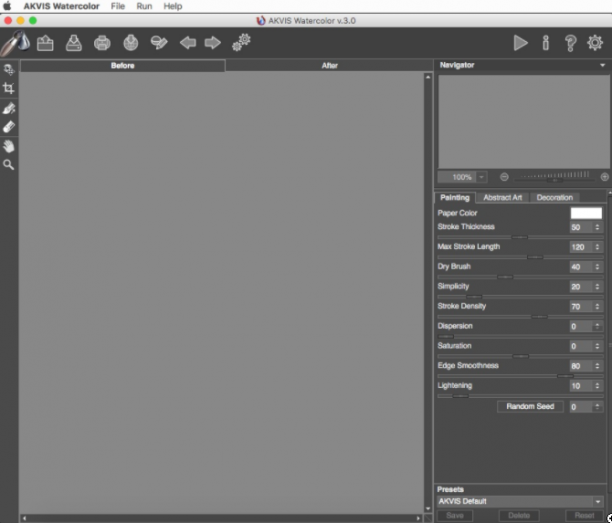612x523 pixels.
Task: Click the canvas vertical scrollbar up arrow
Action: (428, 77)
